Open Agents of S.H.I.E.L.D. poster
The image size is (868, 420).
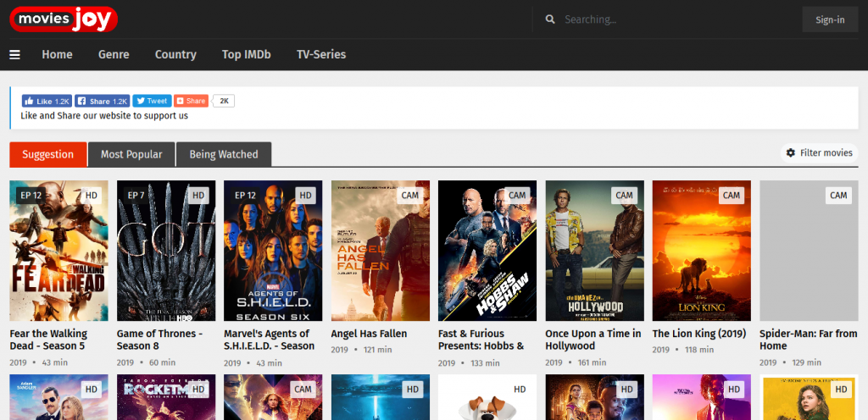tap(273, 251)
